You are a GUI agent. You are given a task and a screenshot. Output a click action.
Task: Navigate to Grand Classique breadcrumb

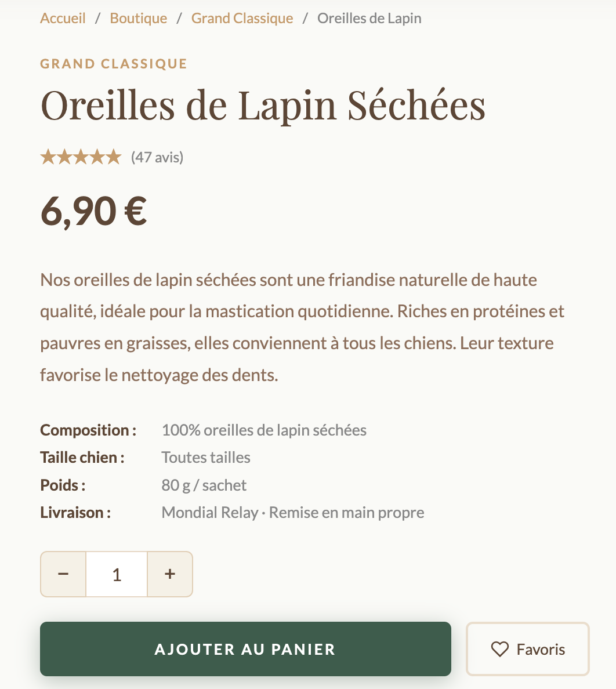tap(242, 19)
